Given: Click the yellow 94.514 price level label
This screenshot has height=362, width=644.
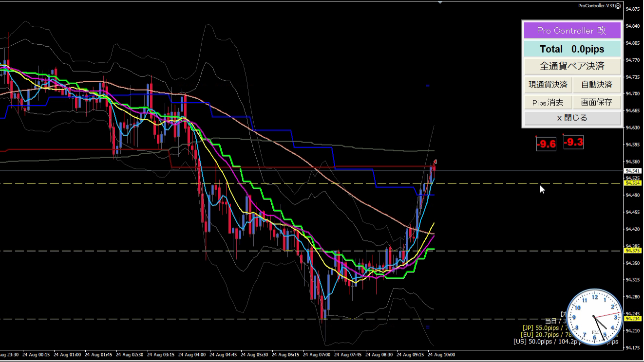Looking at the screenshot, I should pos(633,183).
